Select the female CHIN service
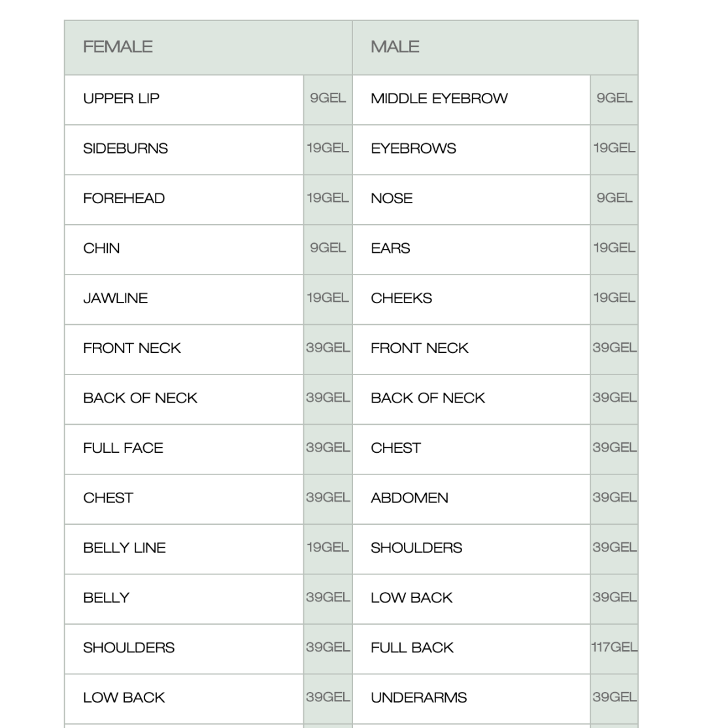Viewport: 706px width, 728px height. [184, 250]
